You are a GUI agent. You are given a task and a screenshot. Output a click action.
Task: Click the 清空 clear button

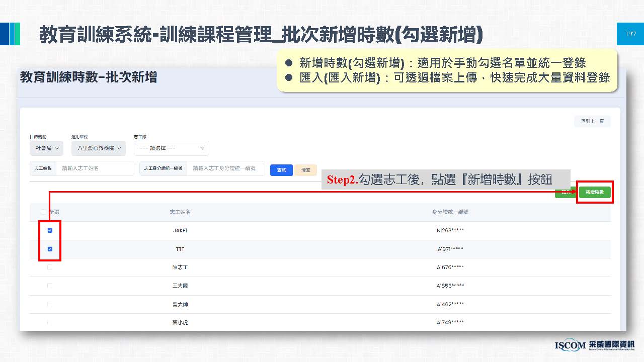coord(306,170)
